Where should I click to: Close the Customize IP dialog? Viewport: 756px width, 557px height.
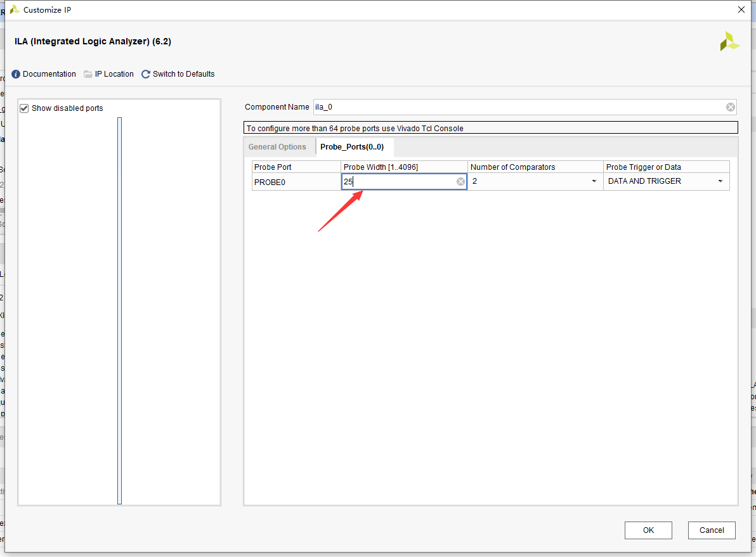pos(741,10)
